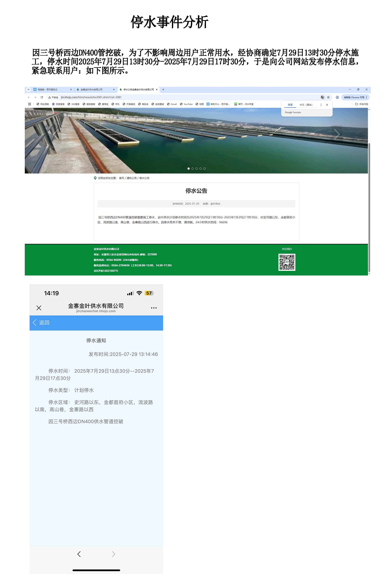Viewport: 392px width, 581px height.
Task: Close the 停水公告 browser tab
Action: [x=157, y=90]
